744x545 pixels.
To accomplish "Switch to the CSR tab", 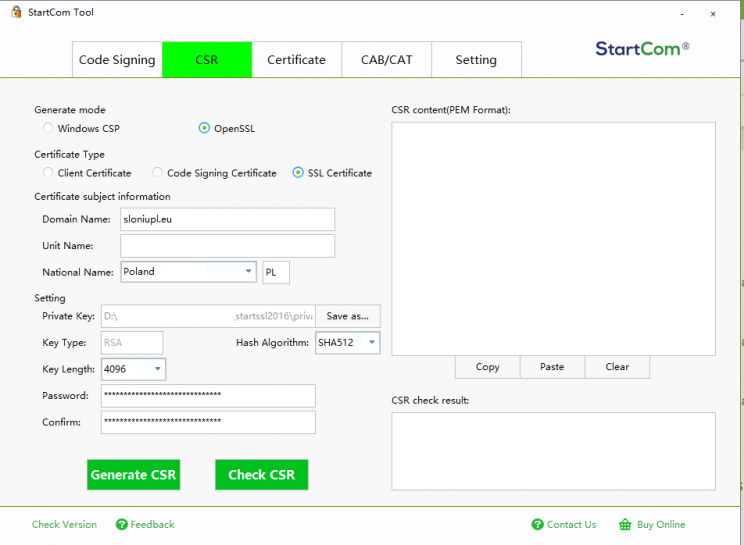I will [x=207, y=60].
